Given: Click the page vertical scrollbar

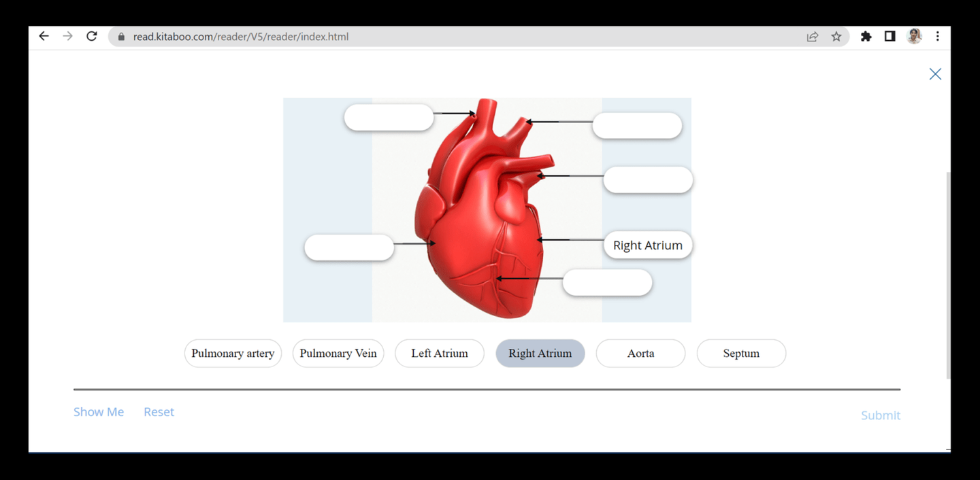Looking at the screenshot, I should pyautogui.click(x=948, y=275).
